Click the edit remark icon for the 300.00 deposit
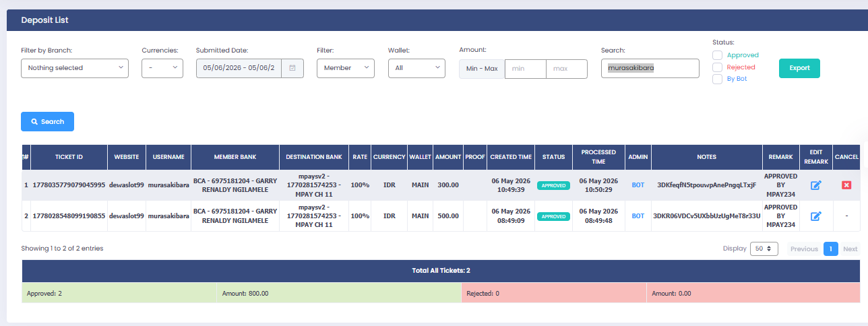868x326 pixels. (x=815, y=185)
